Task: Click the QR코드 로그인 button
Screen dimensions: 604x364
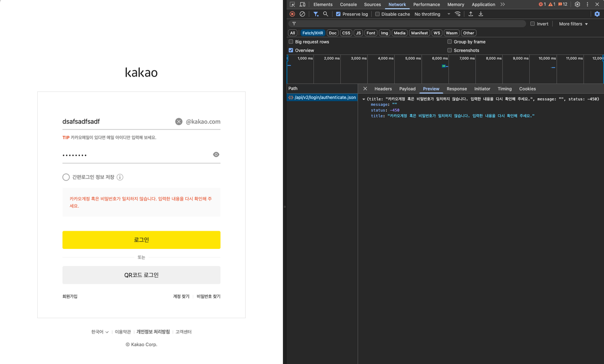Action: [x=141, y=275]
